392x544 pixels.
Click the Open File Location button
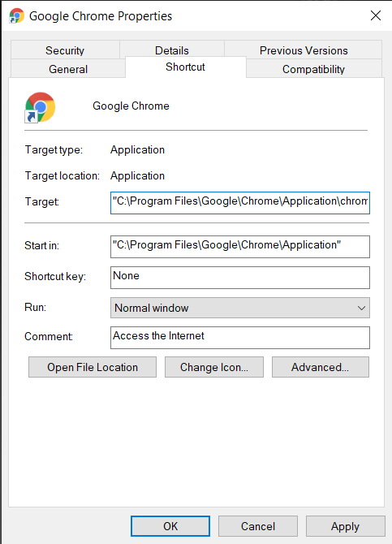(x=93, y=367)
